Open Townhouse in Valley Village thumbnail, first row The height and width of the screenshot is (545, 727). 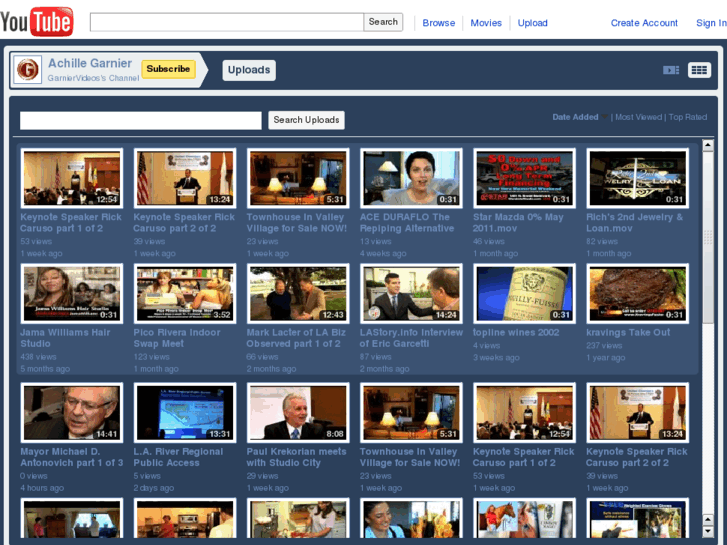point(298,178)
